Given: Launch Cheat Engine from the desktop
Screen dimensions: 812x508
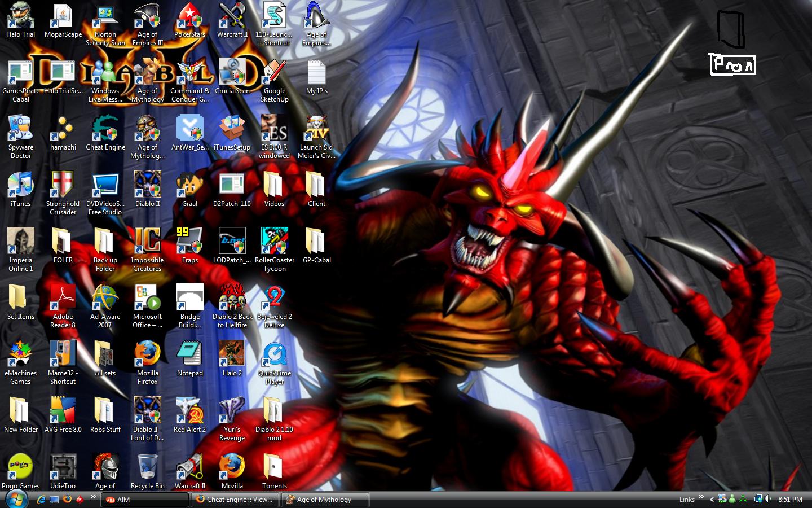Looking at the screenshot, I should point(105,129).
